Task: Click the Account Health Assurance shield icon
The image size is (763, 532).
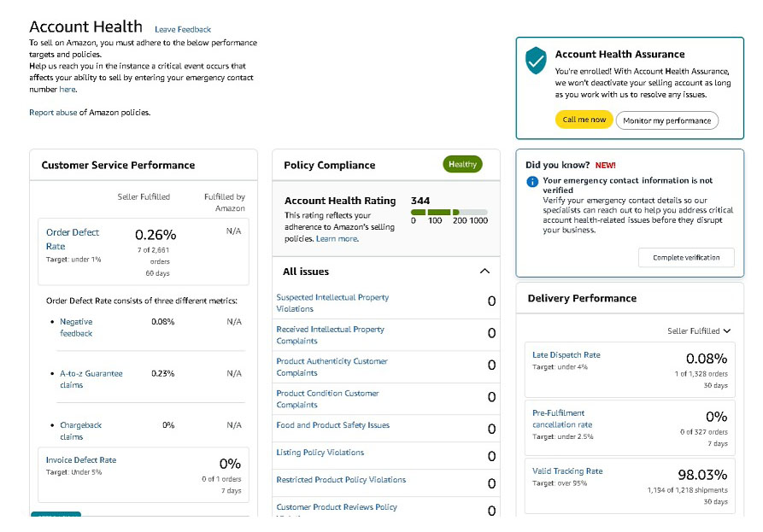Action: (536, 60)
